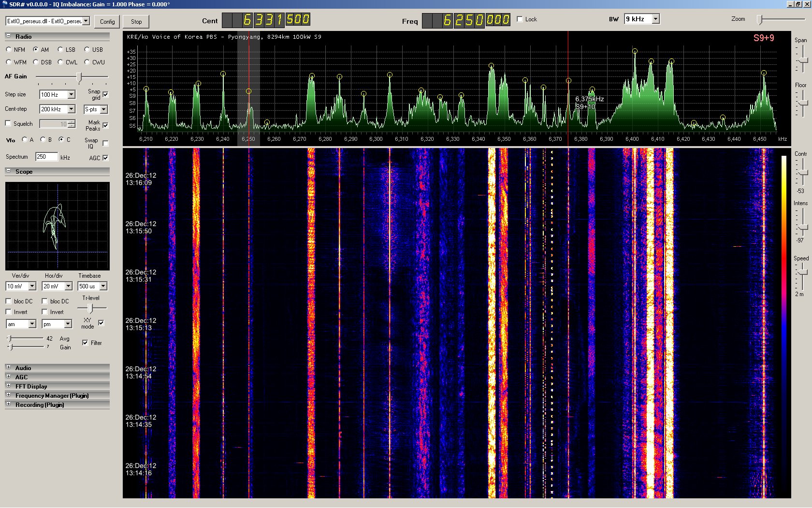Viewport: 812px width, 508px height.
Task: Collapse the Radio panel header icon
Action: (x=8, y=36)
